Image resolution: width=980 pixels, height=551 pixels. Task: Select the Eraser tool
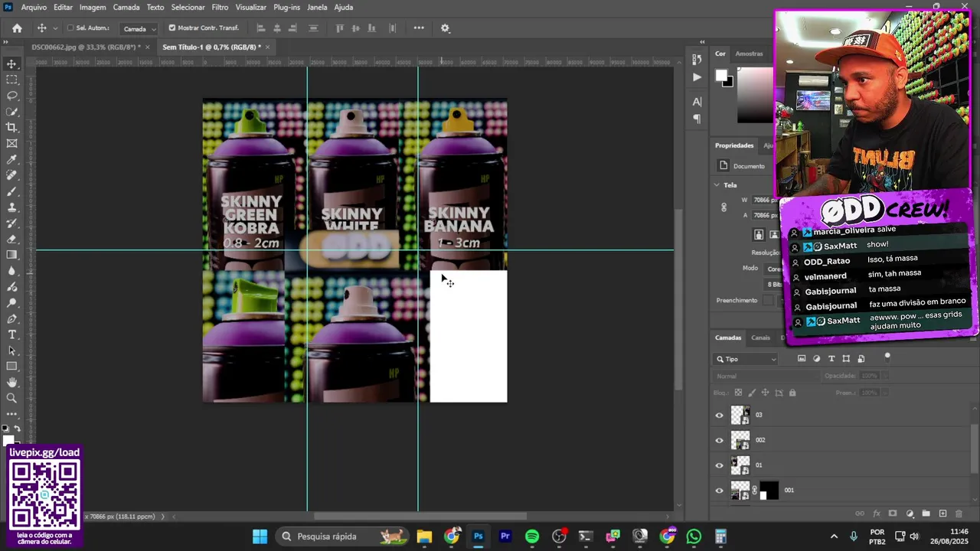tap(11, 239)
